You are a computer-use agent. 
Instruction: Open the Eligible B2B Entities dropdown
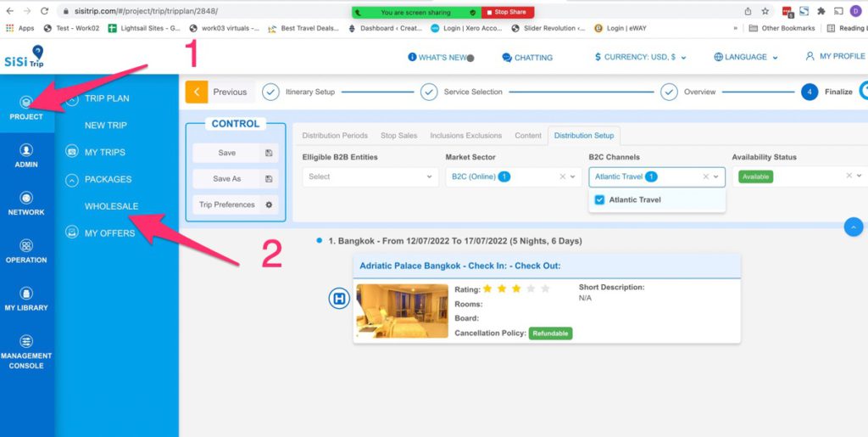pos(370,176)
